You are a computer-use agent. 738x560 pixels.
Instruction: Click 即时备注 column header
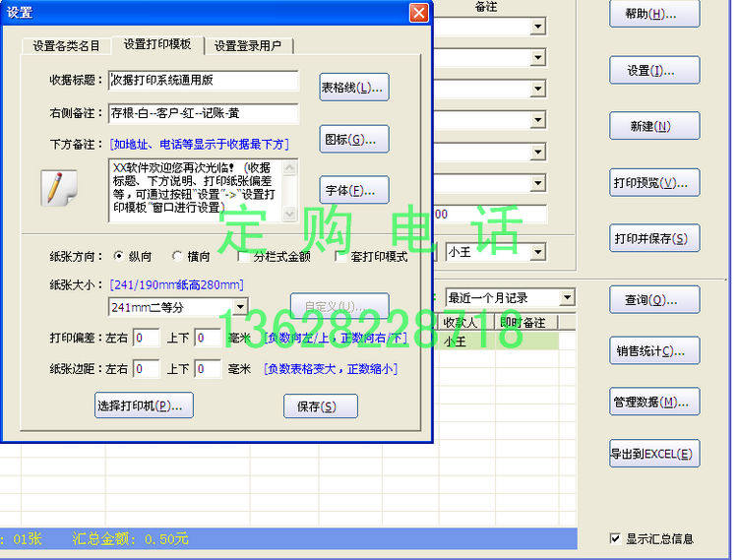click(525, 323)
